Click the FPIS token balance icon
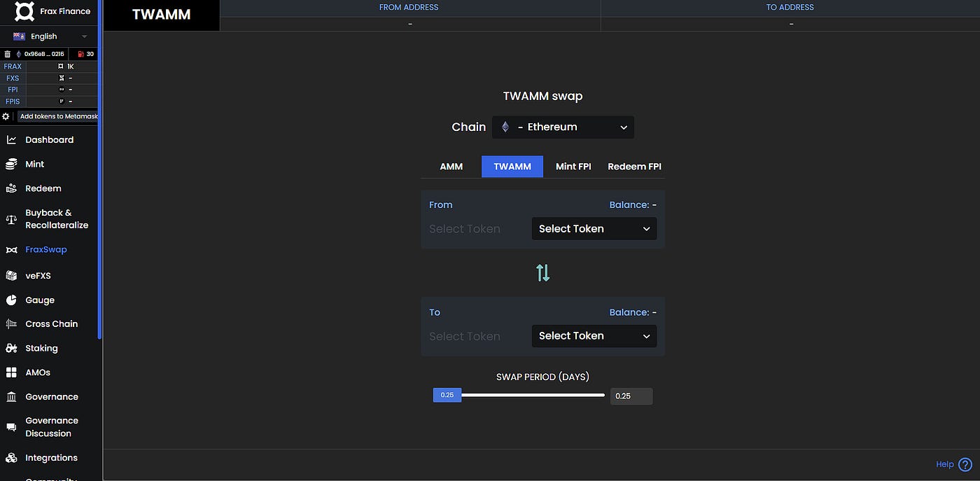The height and width of the screenshot is (481, 980). point(61,102)
